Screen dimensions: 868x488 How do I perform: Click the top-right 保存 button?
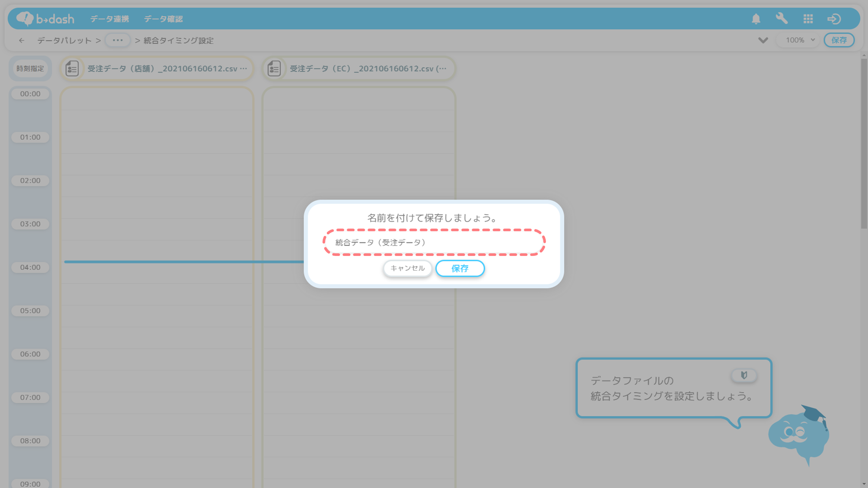click(x=839, y=40)
